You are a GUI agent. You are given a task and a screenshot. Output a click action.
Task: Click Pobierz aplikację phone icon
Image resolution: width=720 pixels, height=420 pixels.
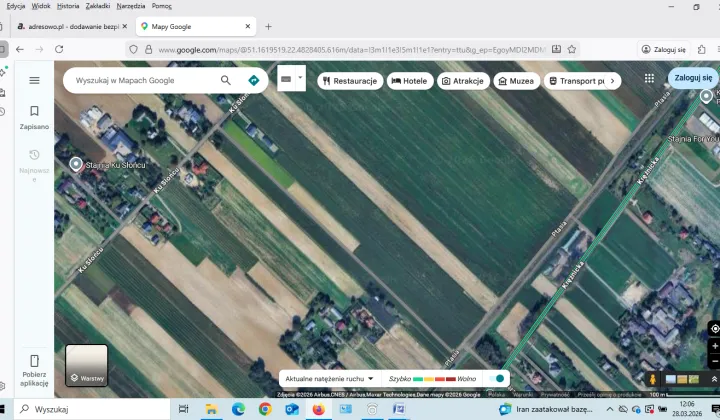(34, 362)
